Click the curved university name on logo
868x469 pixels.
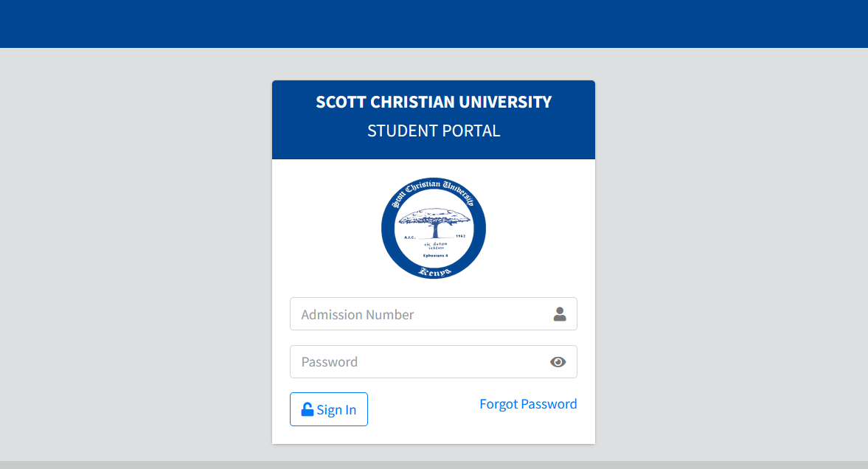point(434,185)
